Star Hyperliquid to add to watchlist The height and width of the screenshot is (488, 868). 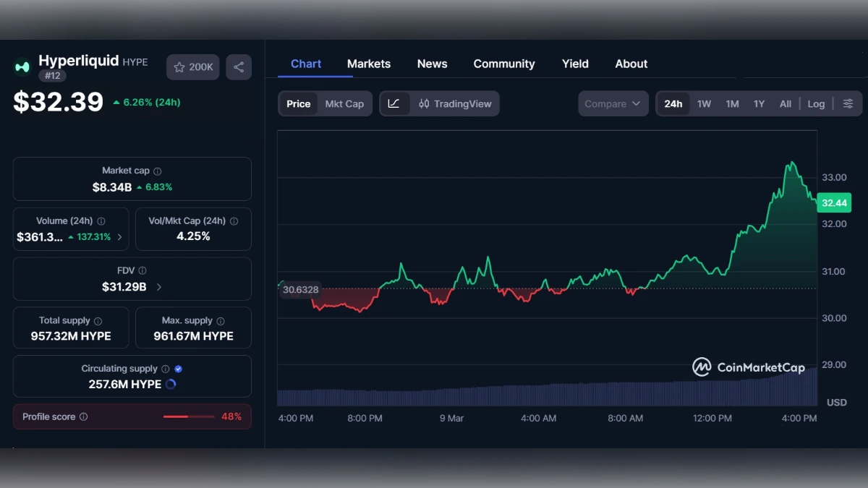coord(179,67)
